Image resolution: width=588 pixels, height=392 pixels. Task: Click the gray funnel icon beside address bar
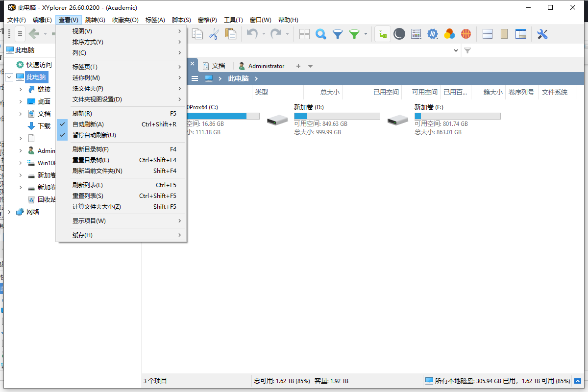click(467, 50)
